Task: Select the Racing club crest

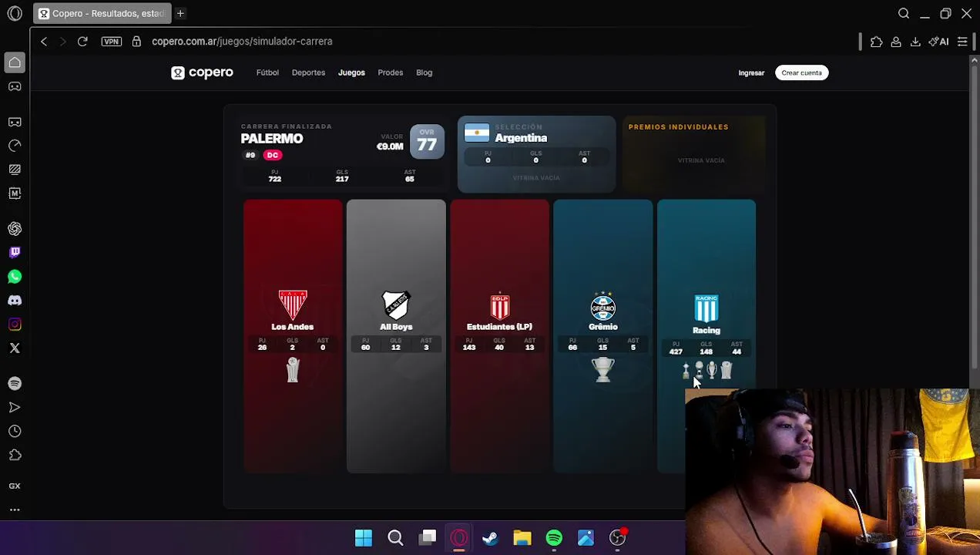Action: 706,308
